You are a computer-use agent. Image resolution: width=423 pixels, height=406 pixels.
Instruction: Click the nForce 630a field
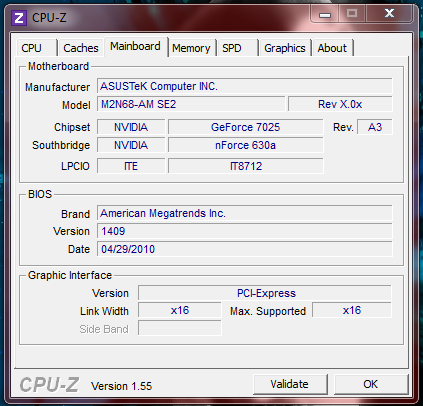click(246, 145)
